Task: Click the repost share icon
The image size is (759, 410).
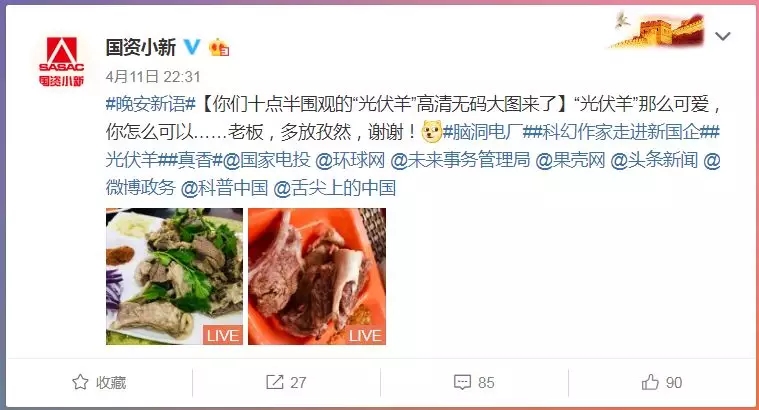Action: 274,382
